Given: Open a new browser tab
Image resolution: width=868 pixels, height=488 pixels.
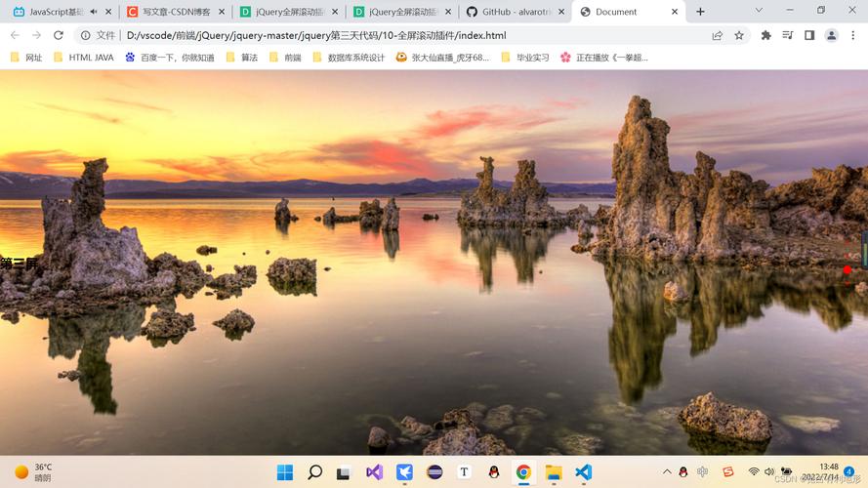Looking at the screenshot, I should [700, 12].
